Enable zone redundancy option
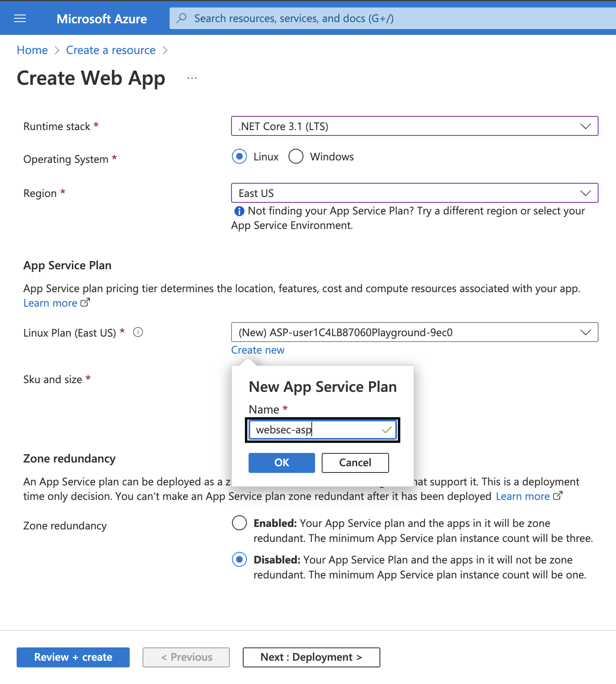The height and width of the screenshot is (684, 616). point(239,523)
